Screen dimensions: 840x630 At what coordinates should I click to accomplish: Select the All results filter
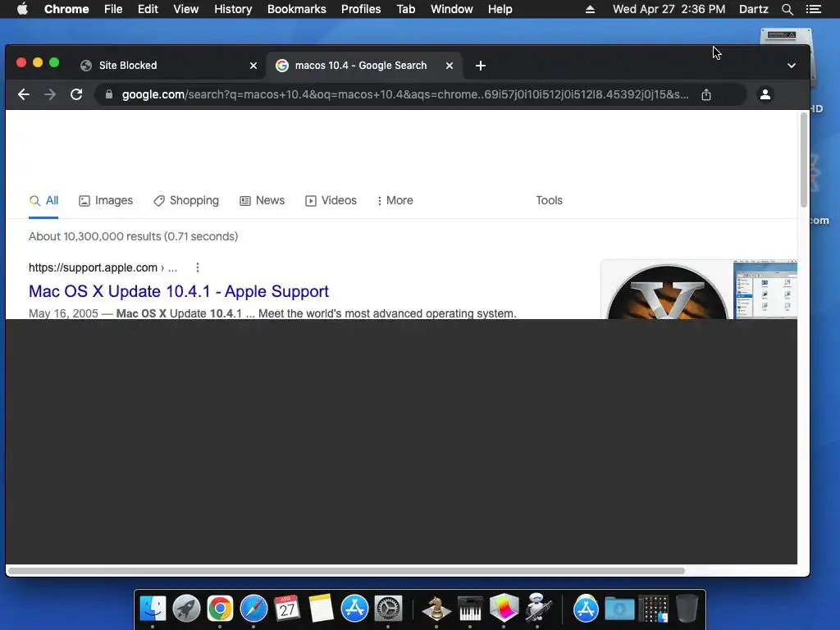tap(43, 201)
